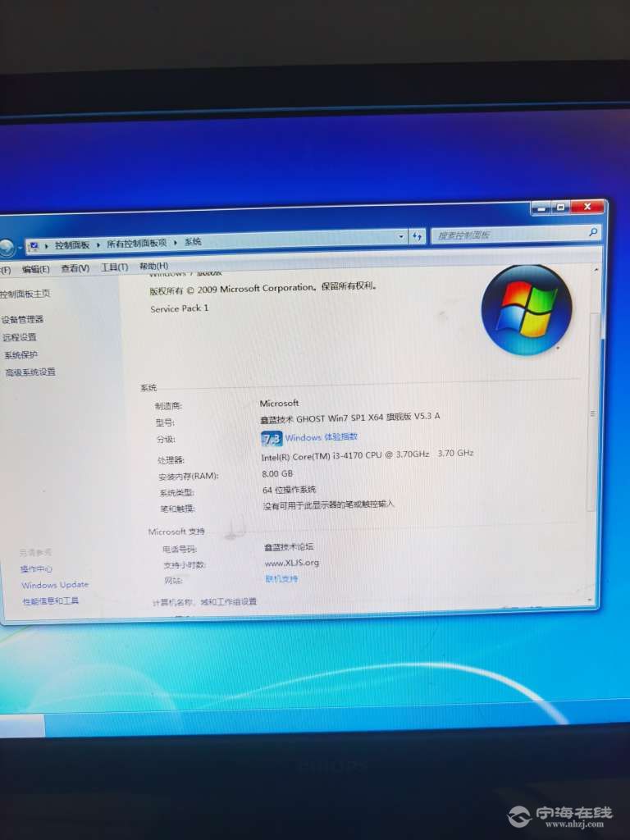The height and width of the screenshot is (840, 630).
Task: Click the Intel(R) Core(TM) i3-4170 processor text
Action: (345, 455)
